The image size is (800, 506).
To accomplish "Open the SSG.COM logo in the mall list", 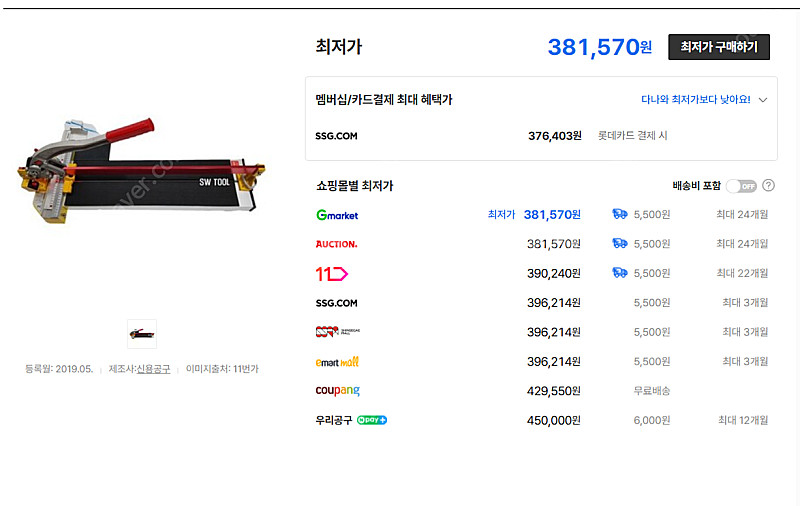I will point(336,303).
